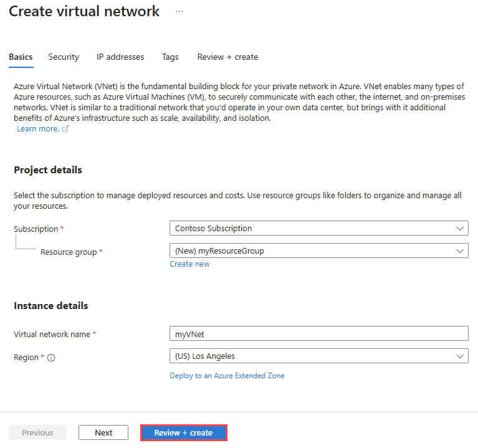Select the Tags tab

click(x=170, y=57)
